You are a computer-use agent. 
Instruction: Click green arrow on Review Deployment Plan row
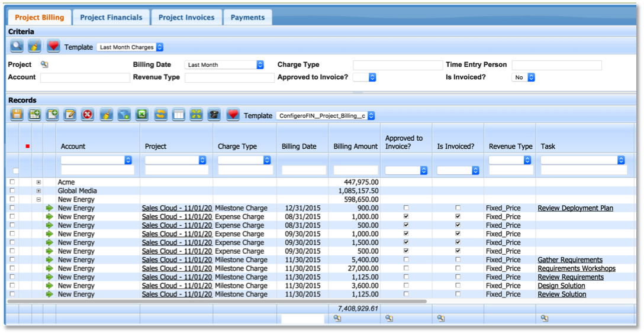(x=49, y=208)
